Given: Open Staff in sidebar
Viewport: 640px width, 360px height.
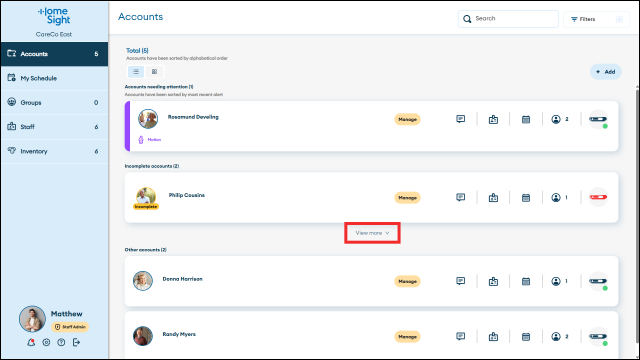Looking at the screenshot, I should coord(54,127).
